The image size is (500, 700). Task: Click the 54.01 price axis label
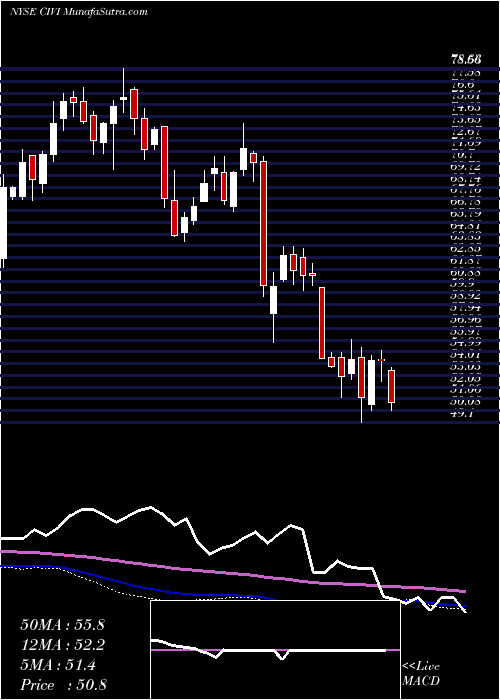pos(465,354)
